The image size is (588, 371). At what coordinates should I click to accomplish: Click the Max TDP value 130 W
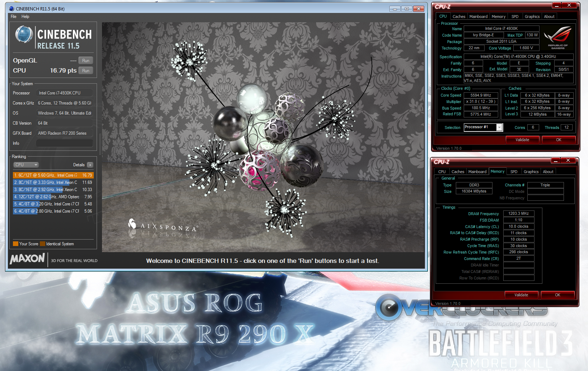click(532, 35)
